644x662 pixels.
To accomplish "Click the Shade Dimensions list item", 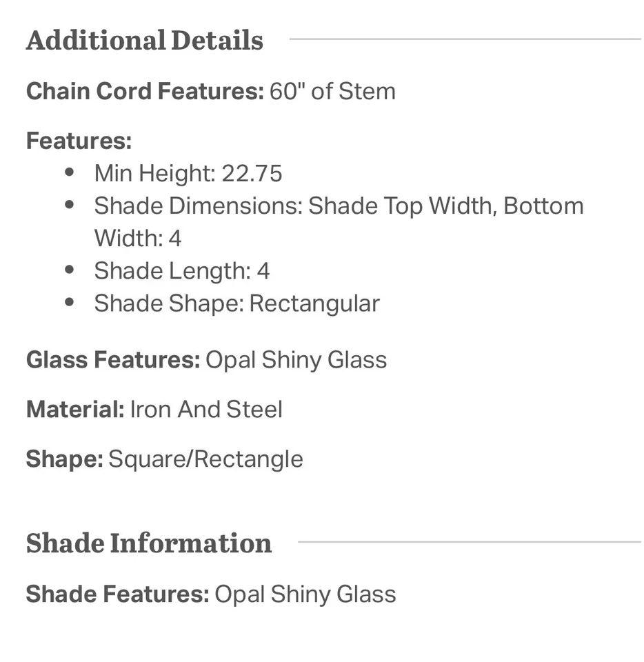I will point(339,222).
